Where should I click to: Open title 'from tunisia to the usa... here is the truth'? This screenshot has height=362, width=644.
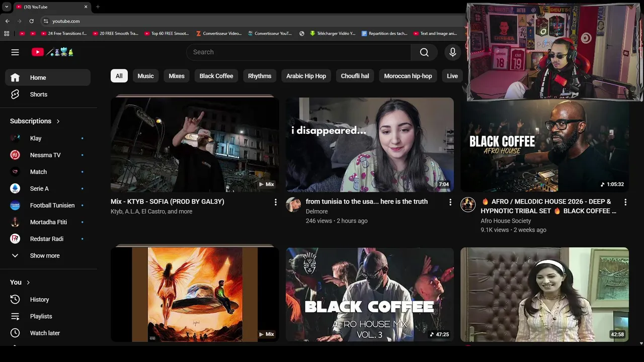click(x=367, y=202)
